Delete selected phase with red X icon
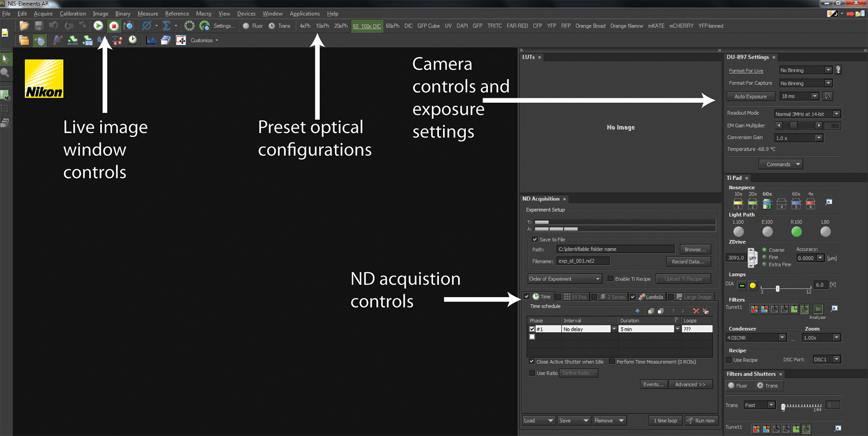The image size is (868, 436). coord(696,311)
